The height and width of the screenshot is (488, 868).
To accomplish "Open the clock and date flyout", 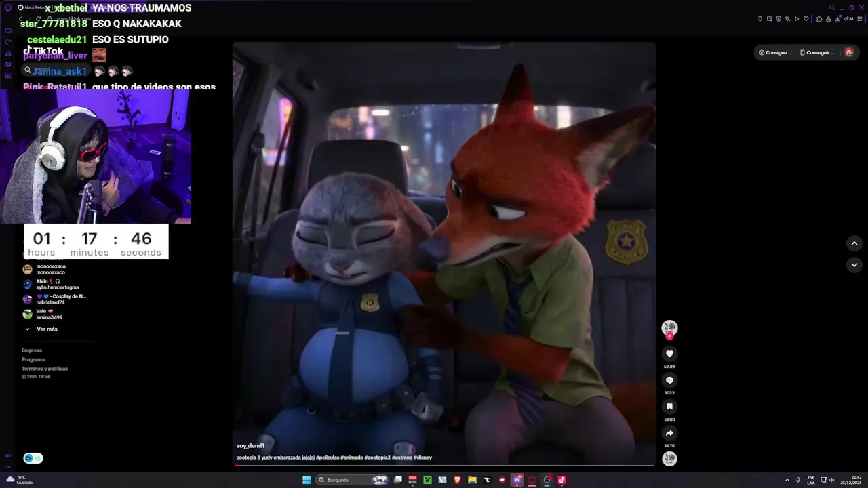I will tap(851, 480).
